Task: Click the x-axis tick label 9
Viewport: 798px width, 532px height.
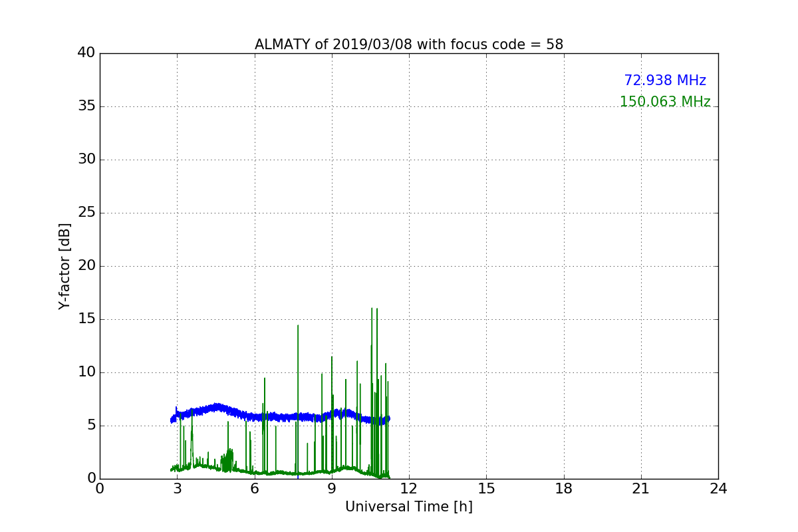Action: (x=332, y=489)
